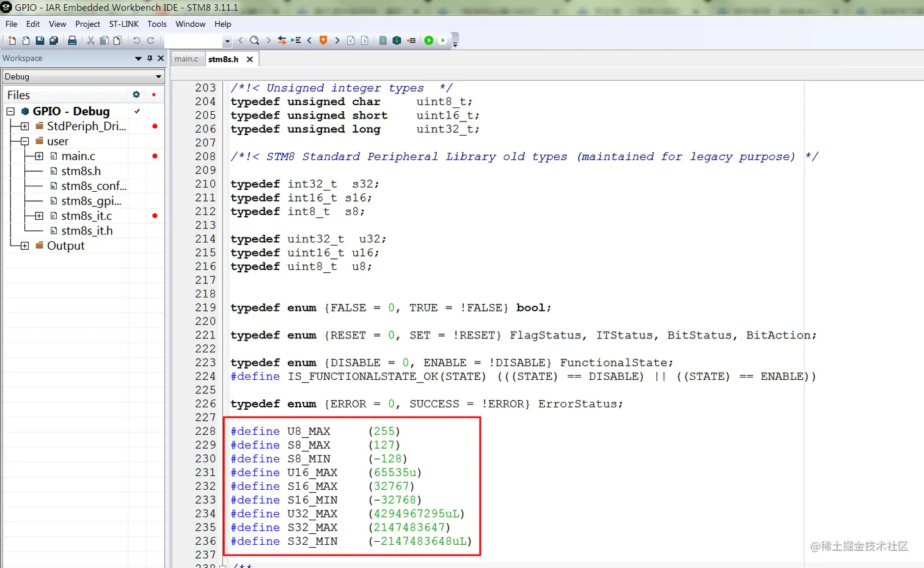Viewport: 924px width, 568px height.
Task: Select stm8s_conf... in the Files tree
Action: click(x=94, y=186)
